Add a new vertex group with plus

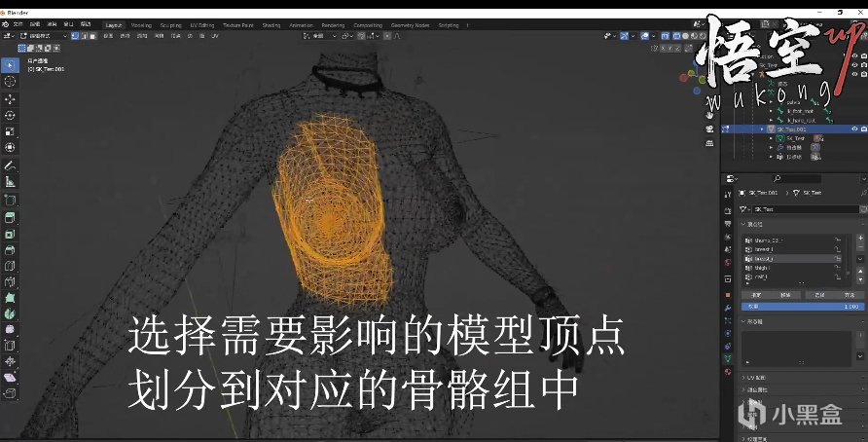point(860,238)
